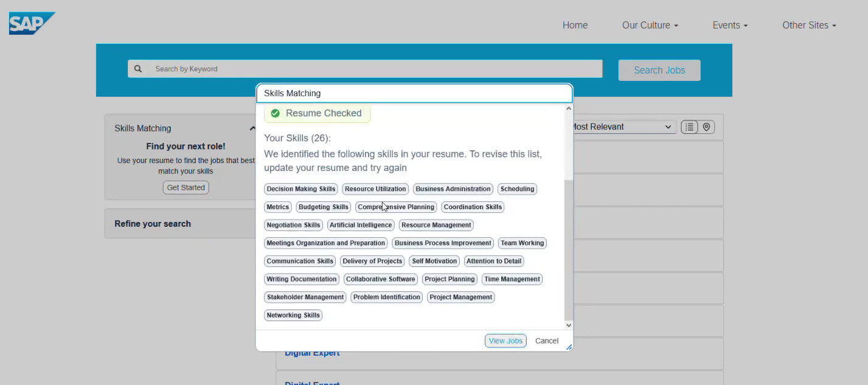Select the Artificial Intelligence skill tag
The width and height of the screenshot is (868, 385).
pyautogui.click(x=361, y=225)
